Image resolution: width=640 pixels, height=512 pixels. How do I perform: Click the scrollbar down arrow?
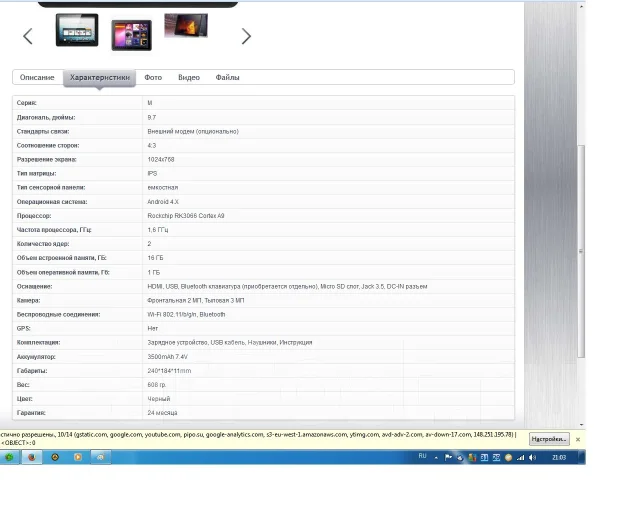[581, 425]
